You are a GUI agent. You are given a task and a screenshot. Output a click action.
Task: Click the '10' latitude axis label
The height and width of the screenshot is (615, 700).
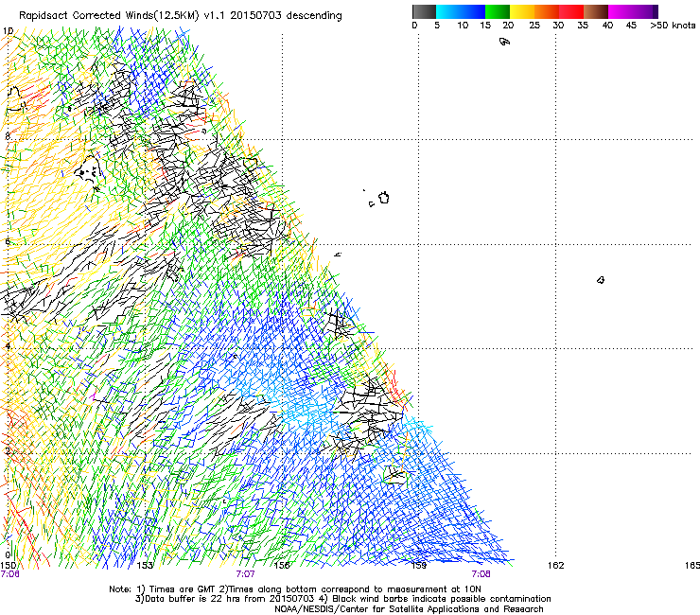(x=8, y=31)
